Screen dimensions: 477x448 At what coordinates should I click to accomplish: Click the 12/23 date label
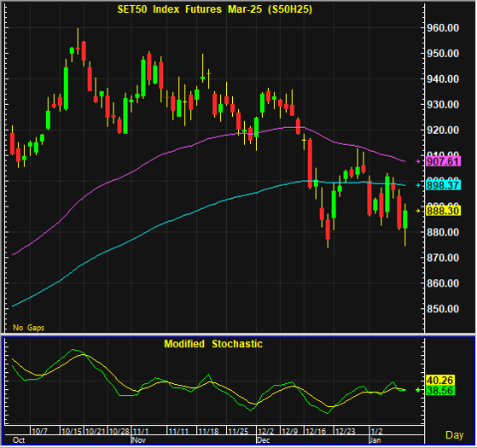pyautogui.click(x=346, y=431)
